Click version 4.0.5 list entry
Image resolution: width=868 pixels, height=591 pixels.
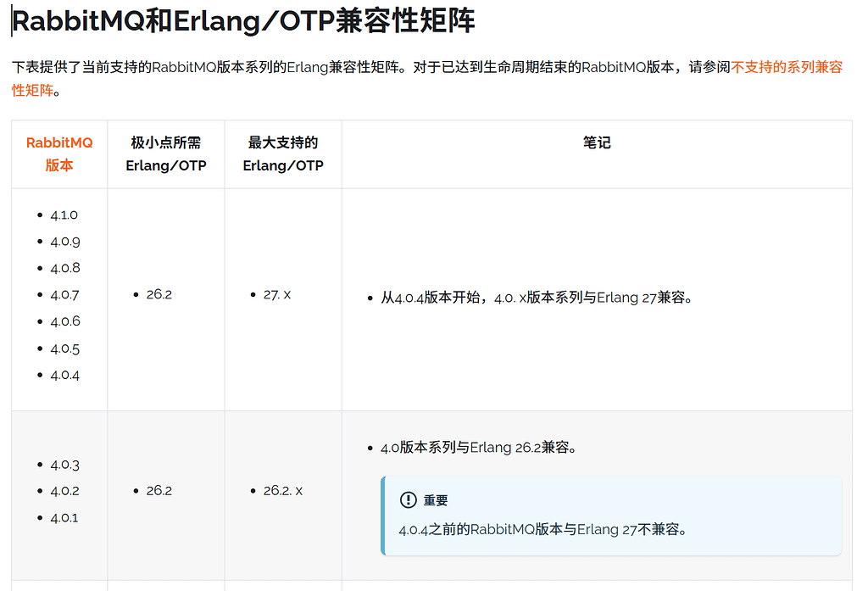(65, 348)
